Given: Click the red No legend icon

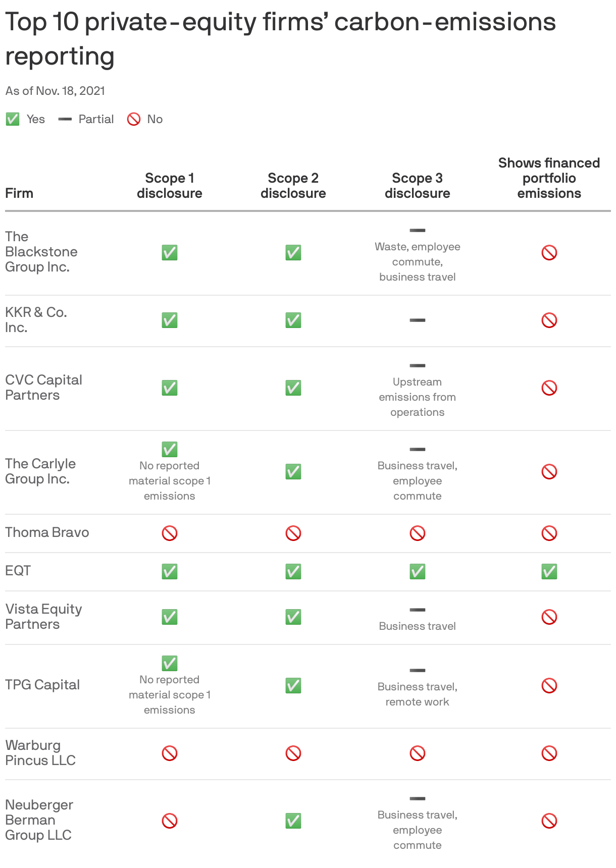Looking at the screenshot, I should pos(134,119).
